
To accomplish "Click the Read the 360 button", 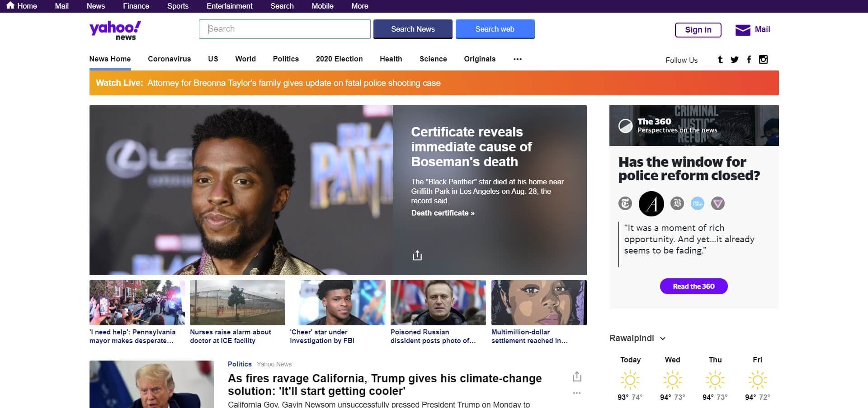I will [694, 286].
